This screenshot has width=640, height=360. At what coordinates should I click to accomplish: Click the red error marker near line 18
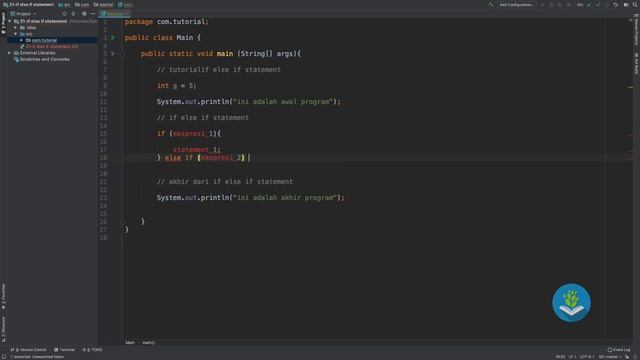[631, 158]
